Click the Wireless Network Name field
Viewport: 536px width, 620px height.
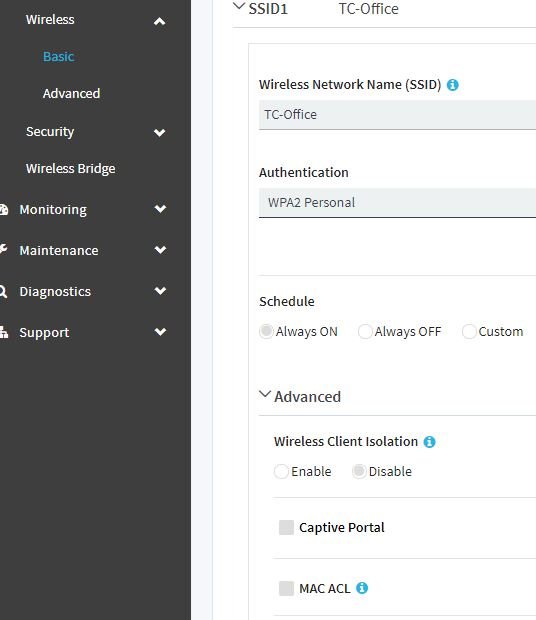pyautogui.click(x=397, y=115)
